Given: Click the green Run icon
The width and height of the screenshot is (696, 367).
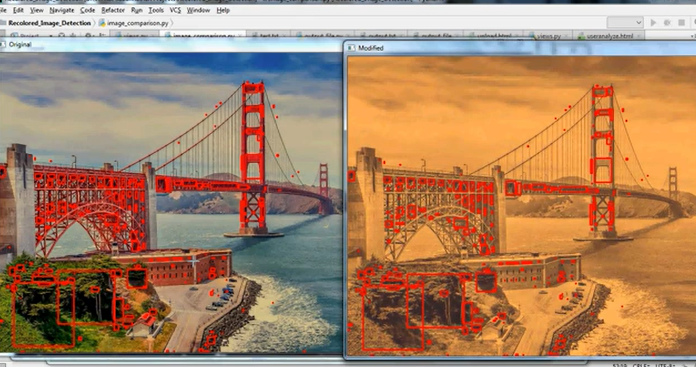Looking at the screenshot, I should pos(653,22).
